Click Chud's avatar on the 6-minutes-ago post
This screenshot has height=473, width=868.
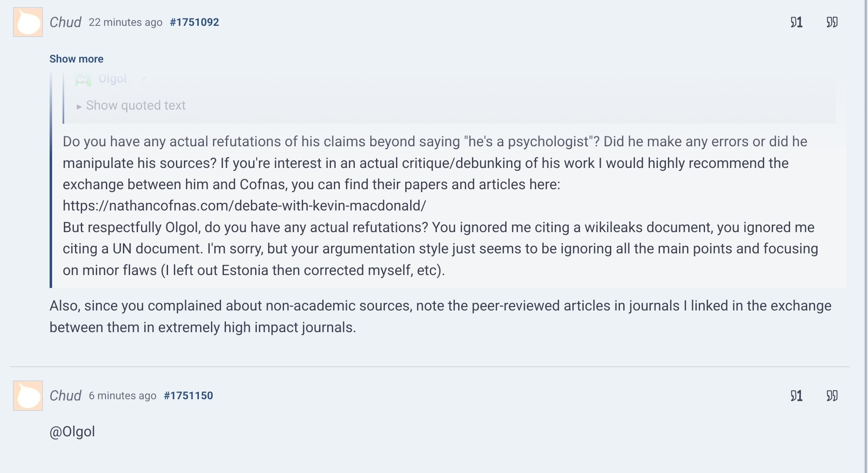point(28,395)
